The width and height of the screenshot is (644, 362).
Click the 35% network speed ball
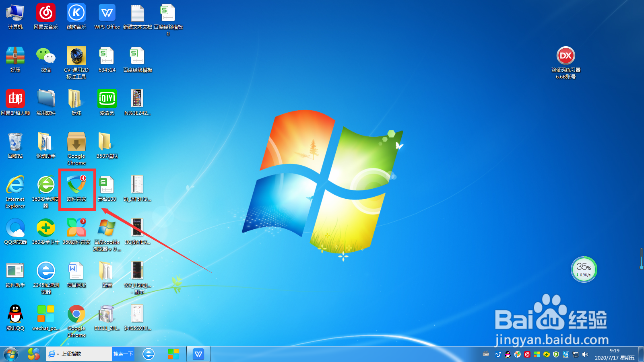[584, 269]
